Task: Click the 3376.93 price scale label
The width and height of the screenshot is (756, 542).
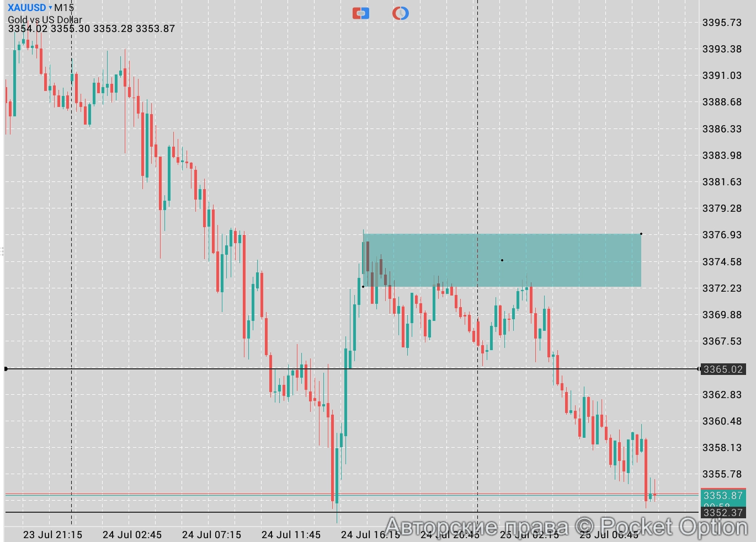Action: [x=722, y=235]
